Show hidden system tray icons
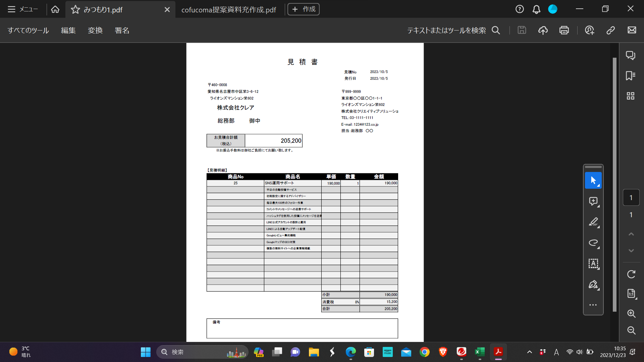The height and width of the screenshot is (362, 644). pyautogui.click(x=529, y=352)
